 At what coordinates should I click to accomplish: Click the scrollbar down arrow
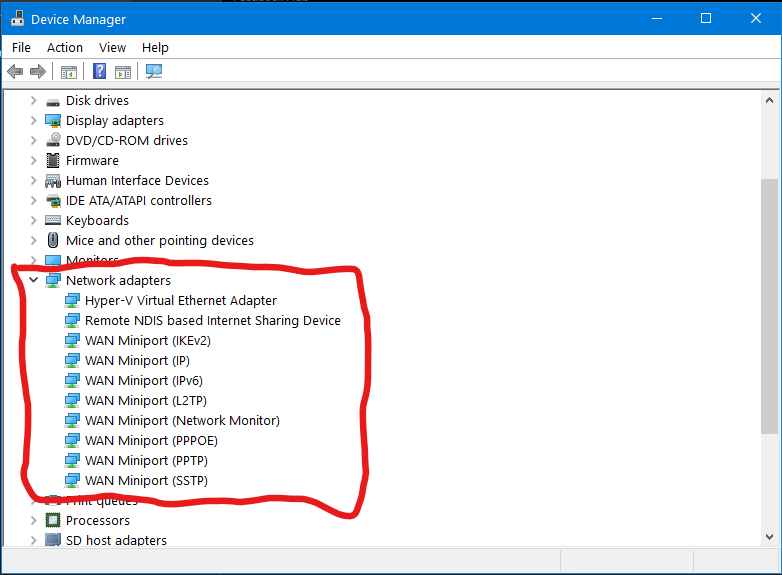770,537
